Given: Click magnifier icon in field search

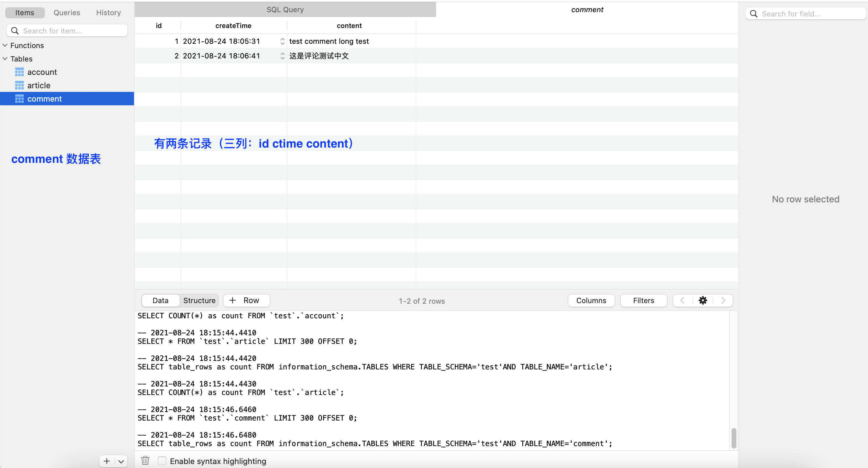Looking at the screenshot, I should pos(754,14).
